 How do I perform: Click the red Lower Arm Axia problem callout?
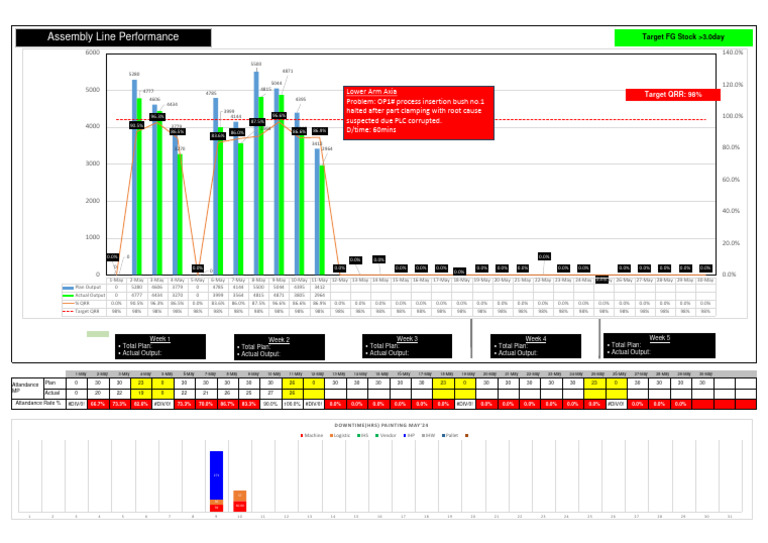coord(418,113)
